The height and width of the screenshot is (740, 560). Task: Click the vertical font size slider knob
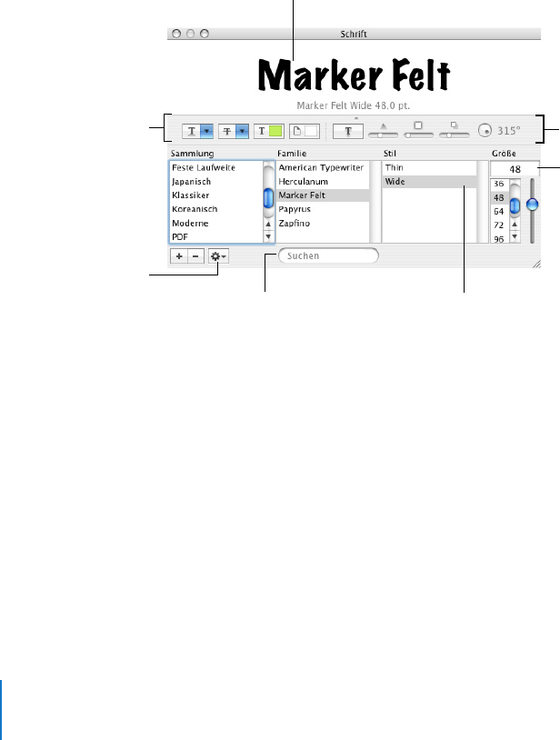coord(532,205)
